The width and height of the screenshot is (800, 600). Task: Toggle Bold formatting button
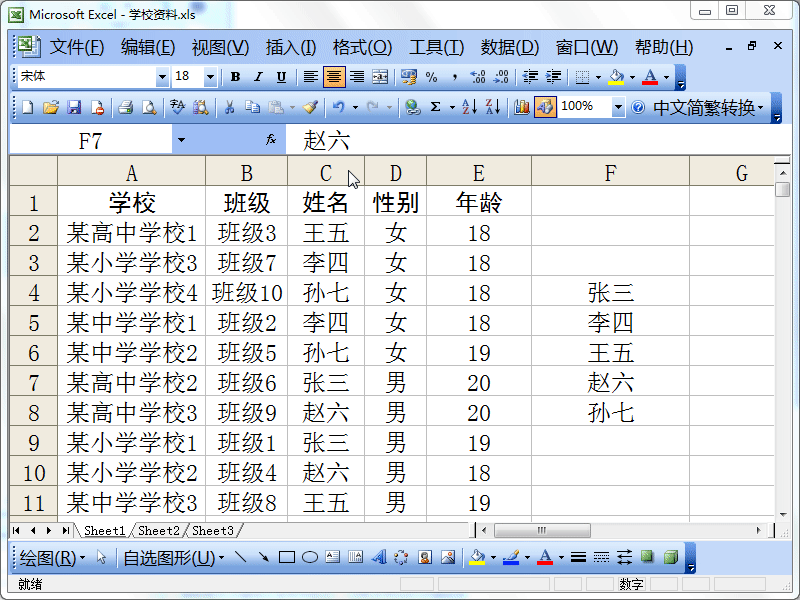235,77
